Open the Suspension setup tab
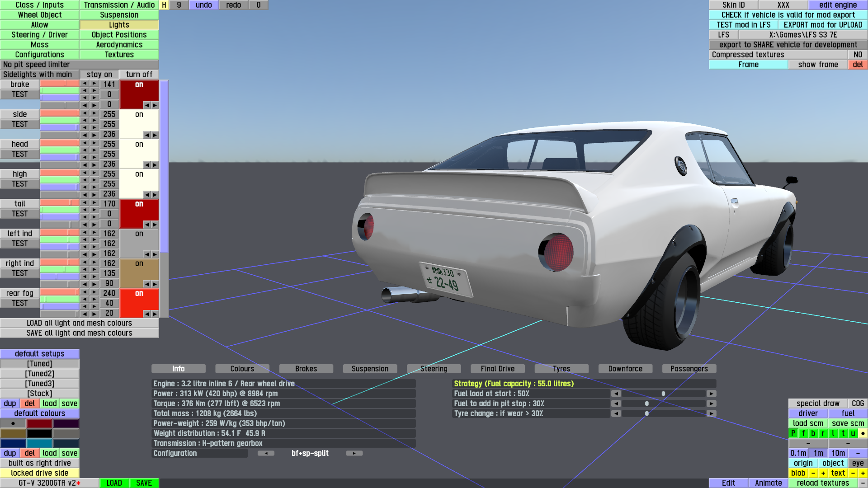This screenshot has width=868, height=488. [x=370, y=369]
